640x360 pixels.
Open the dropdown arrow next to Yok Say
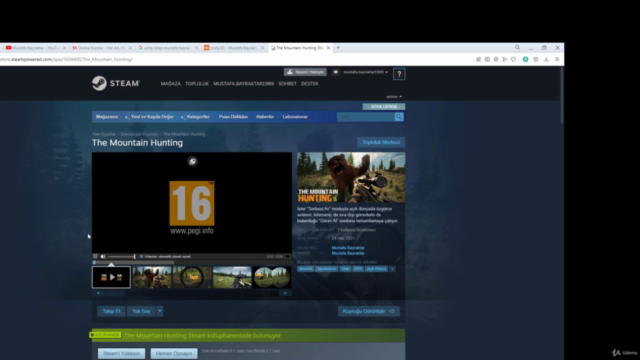coord(160,311)
